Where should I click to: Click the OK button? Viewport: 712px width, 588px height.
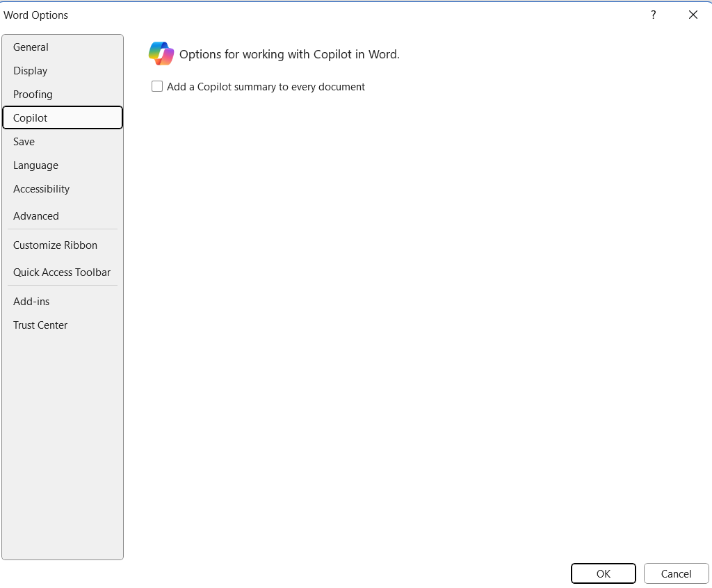(603, 573)
